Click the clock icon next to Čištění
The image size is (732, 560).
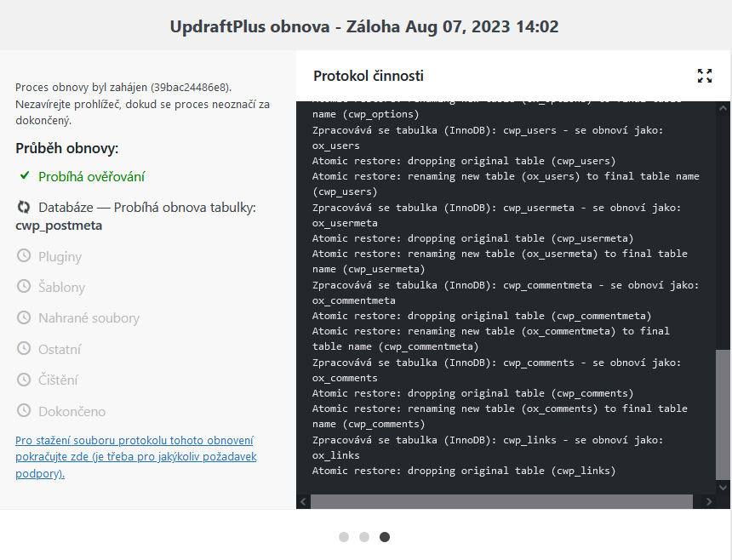click(x=23, y=380)
